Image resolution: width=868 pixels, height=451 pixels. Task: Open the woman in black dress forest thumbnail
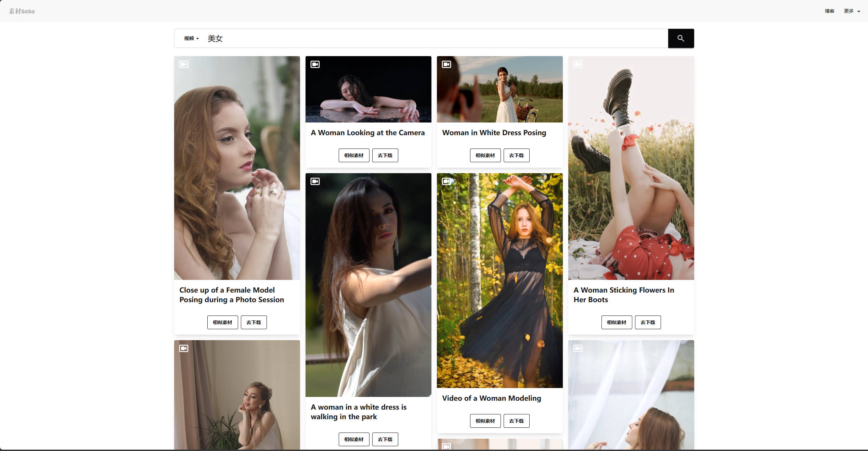(x=500, y=281)
